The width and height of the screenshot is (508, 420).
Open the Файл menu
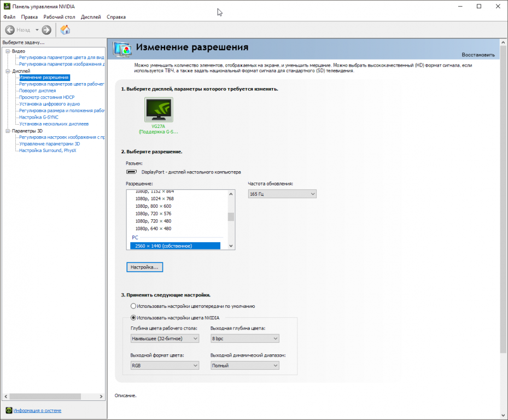(x=9, y=17)
